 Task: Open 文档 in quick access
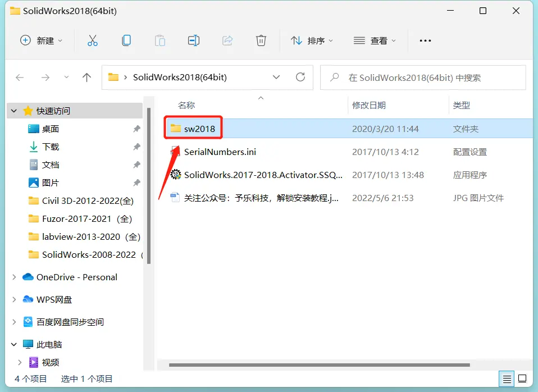(x=51, y=165)
